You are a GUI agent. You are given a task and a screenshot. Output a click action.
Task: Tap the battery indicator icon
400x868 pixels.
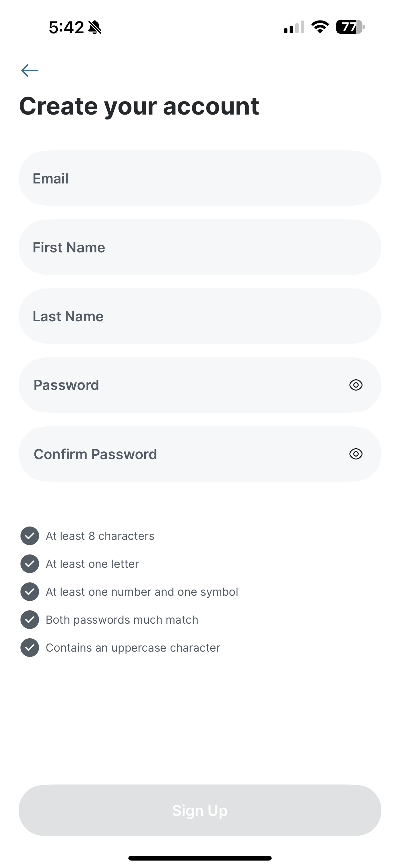point(350,27)
